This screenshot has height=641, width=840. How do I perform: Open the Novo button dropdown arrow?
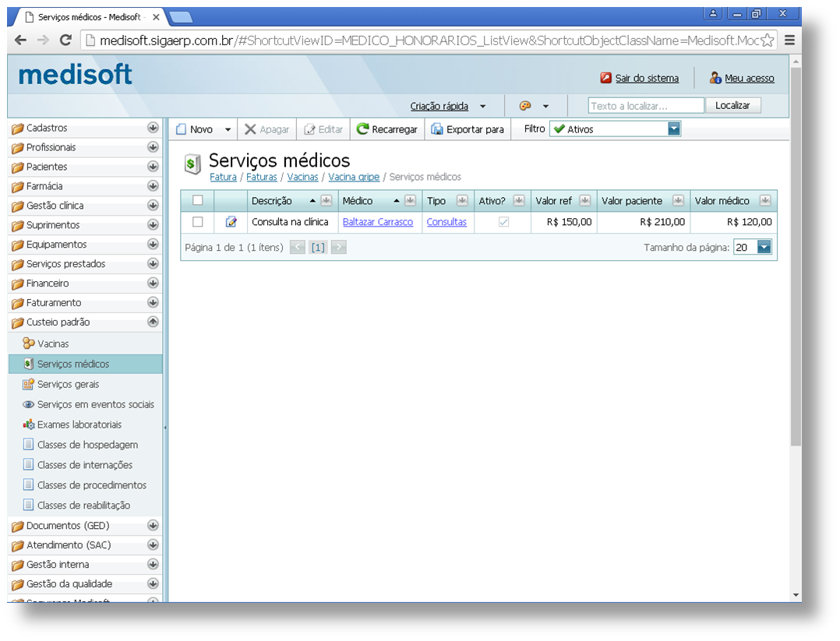pyautogui.click(x=228, y=129)
